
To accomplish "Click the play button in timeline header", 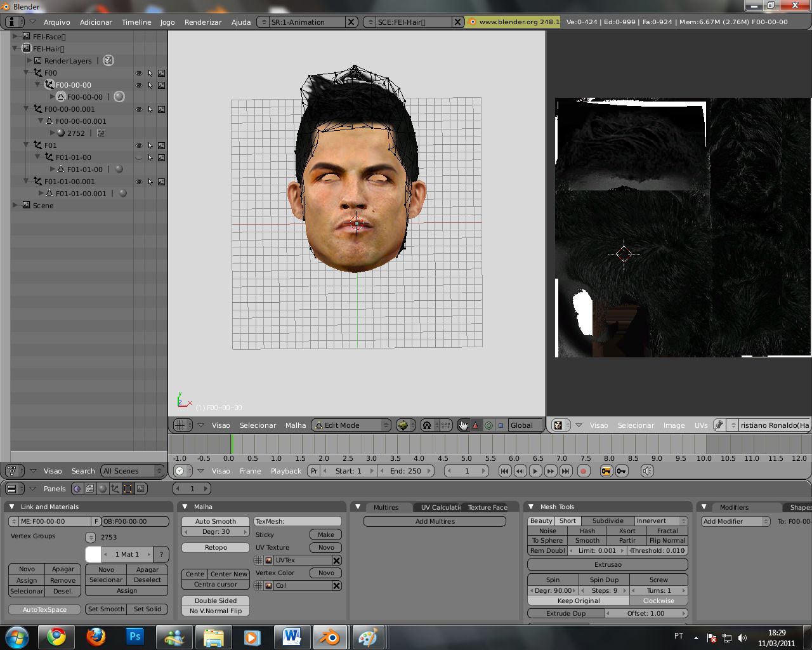I will point(535,471).
